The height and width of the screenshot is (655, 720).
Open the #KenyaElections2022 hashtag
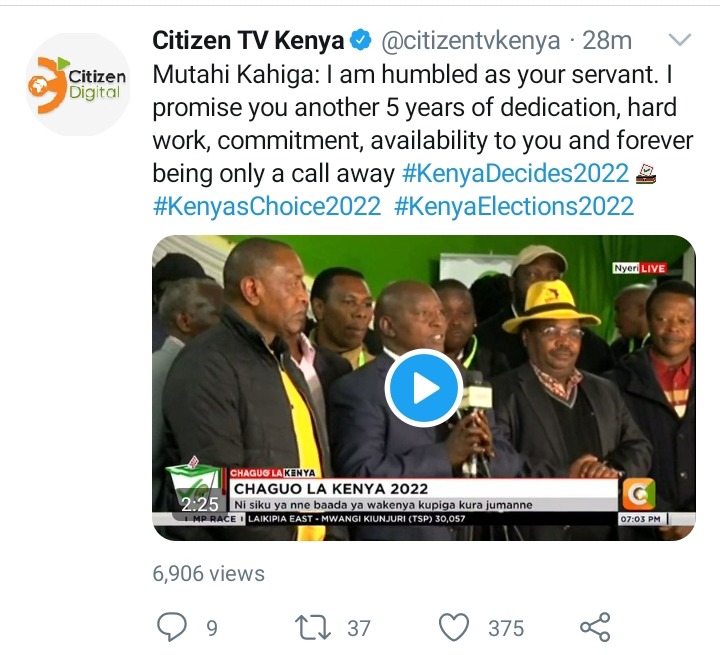[x=514, y=206]
